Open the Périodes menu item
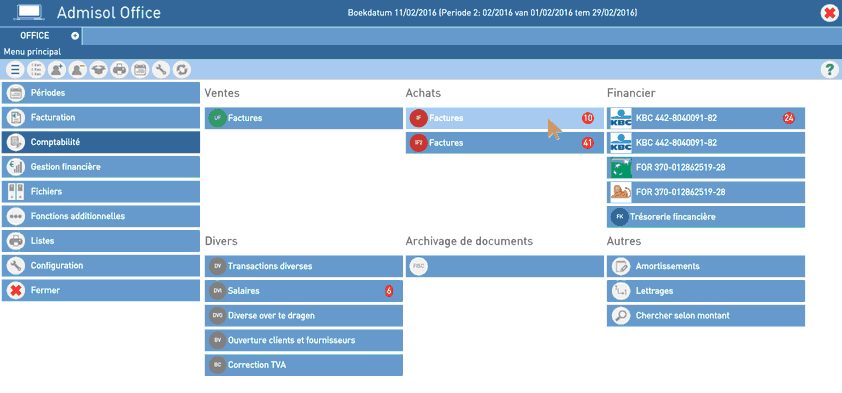The image size is (842, 393). point(101,93)
